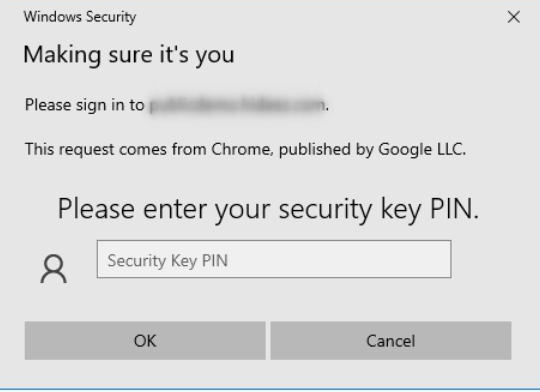This screenshot has height=392, width=540.
Task: Click the word "PIN." in the large prompt
Action: point(455,209)
